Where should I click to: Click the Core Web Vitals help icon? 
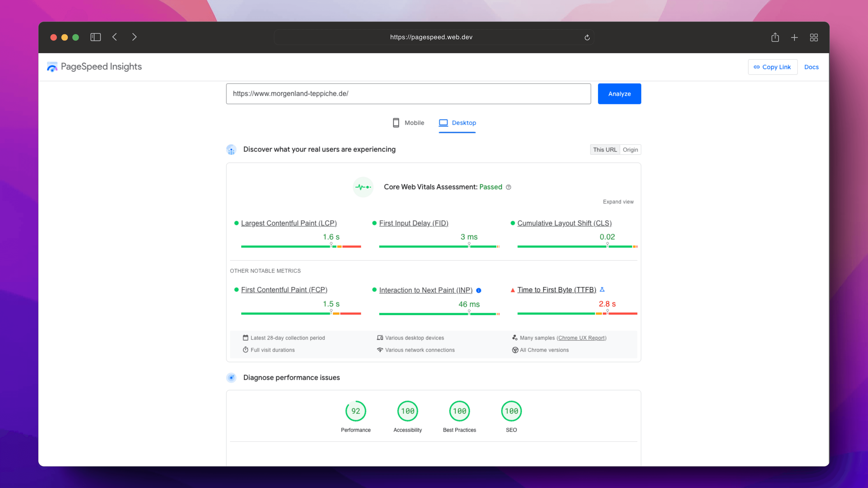(x=508, y=187)
